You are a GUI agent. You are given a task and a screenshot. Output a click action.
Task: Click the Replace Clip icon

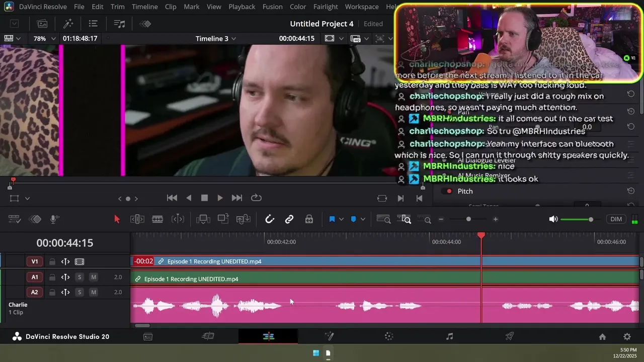pos(243,219)
